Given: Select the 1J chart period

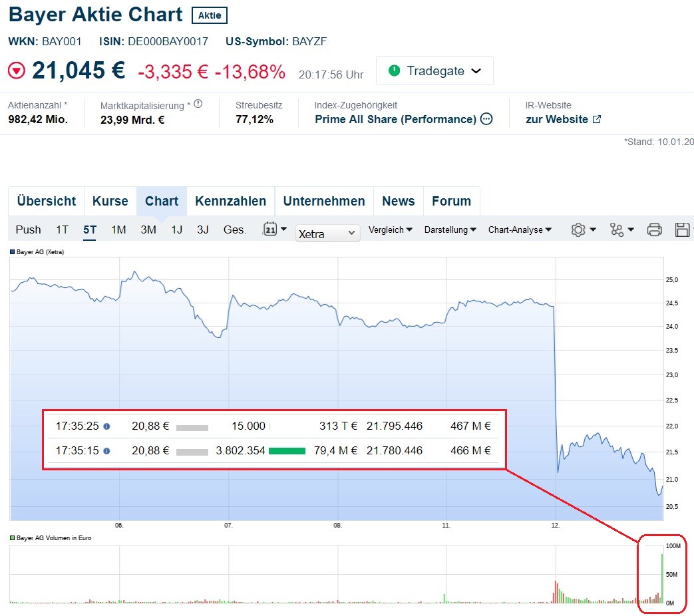Looking at the screenshot, I should tap(176, 229).
